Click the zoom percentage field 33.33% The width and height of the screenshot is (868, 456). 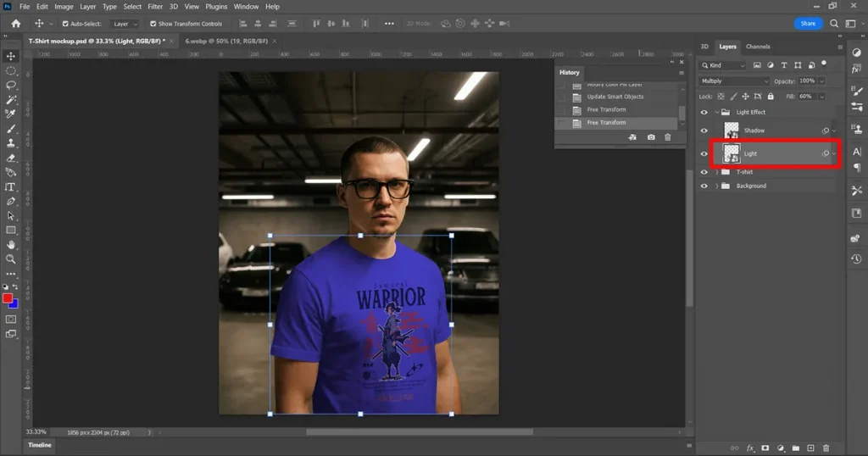tap(36, 431)
